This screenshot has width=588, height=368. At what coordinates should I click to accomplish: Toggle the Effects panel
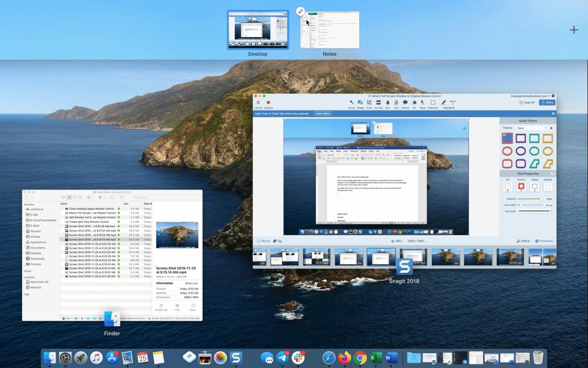pos(524,241)
